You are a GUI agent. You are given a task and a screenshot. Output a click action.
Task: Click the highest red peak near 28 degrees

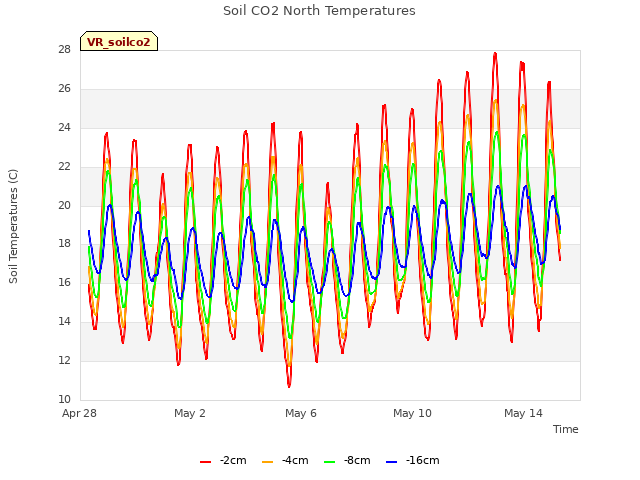pos(495,53)
